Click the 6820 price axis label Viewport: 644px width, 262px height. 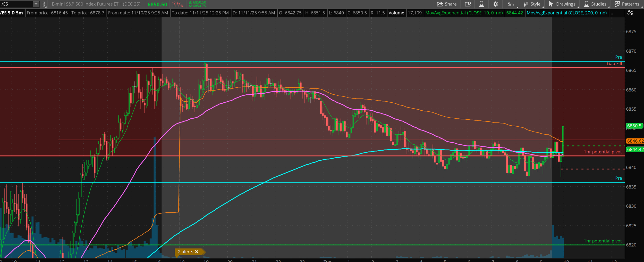[x=631, y=245]
